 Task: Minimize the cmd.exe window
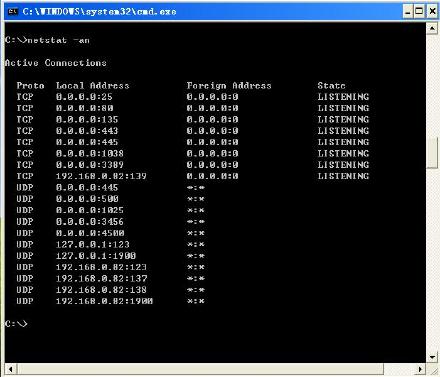pyautogui.click(x=408, y=12)
